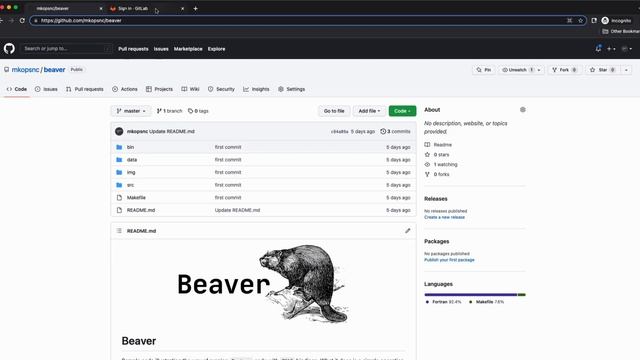The image size is (640, 360).
Task: View 0 stars in About
Action: click(x=441, y=155)
